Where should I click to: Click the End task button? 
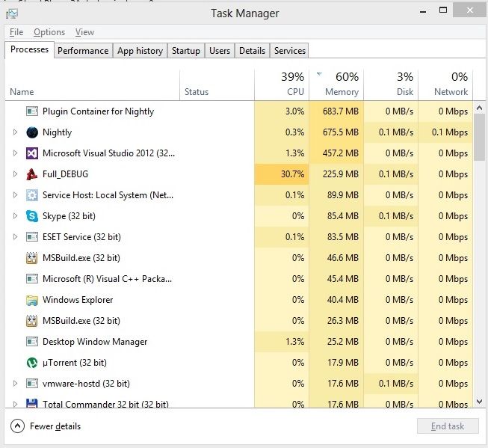(447, 426)
